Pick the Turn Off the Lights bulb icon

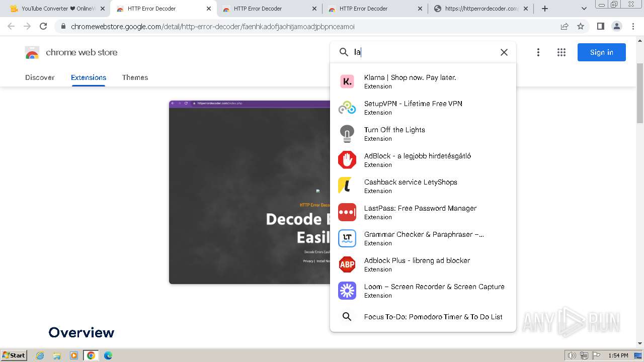point(347,134)
